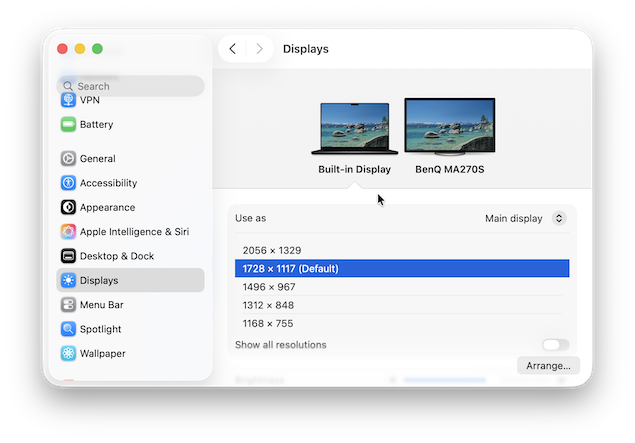The image size is (635, 443).
Task: Click the Appearance icon
Action: tap(68, 208)
